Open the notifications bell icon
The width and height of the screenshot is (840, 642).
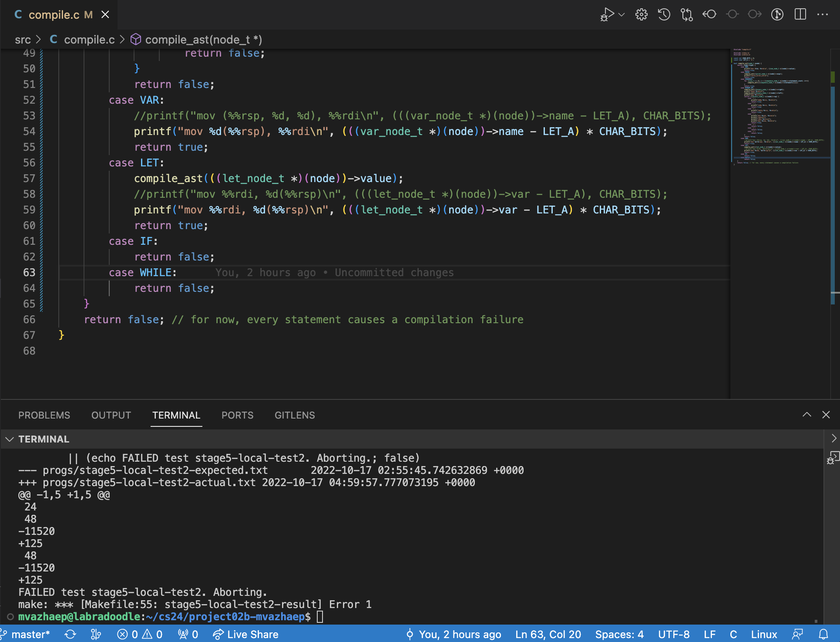(823, 634)
